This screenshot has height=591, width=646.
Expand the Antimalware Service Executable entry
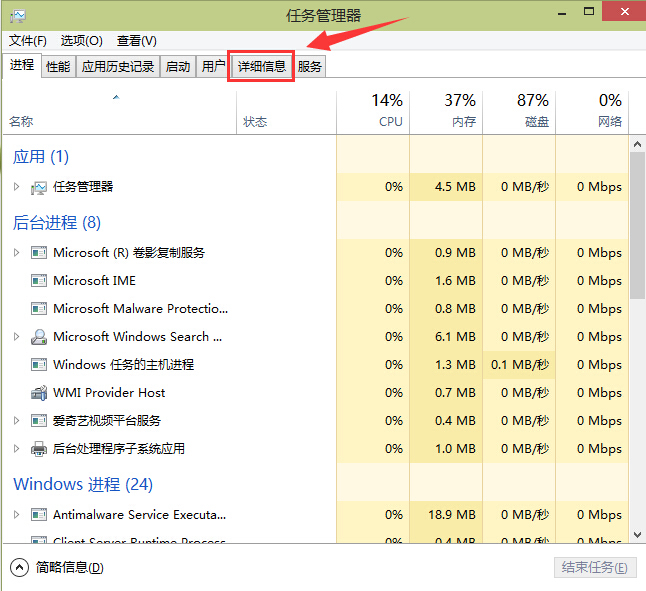pyautogui.click(x=16, y=515)
